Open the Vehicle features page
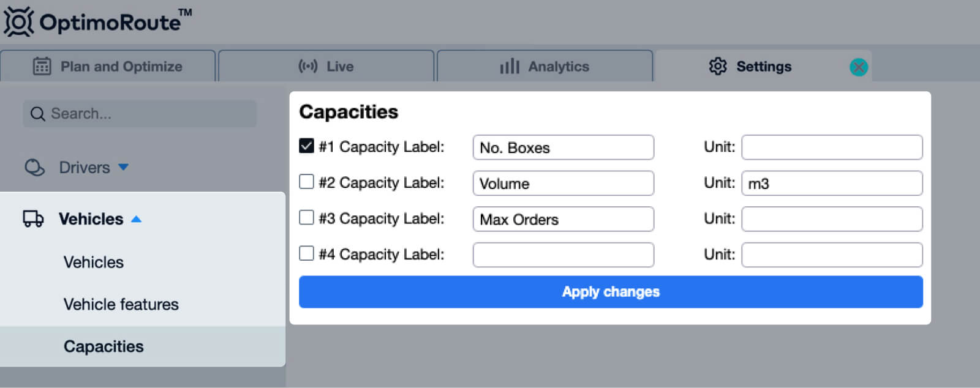This screenshot has width=980, height=388. [x=121, y=304]
